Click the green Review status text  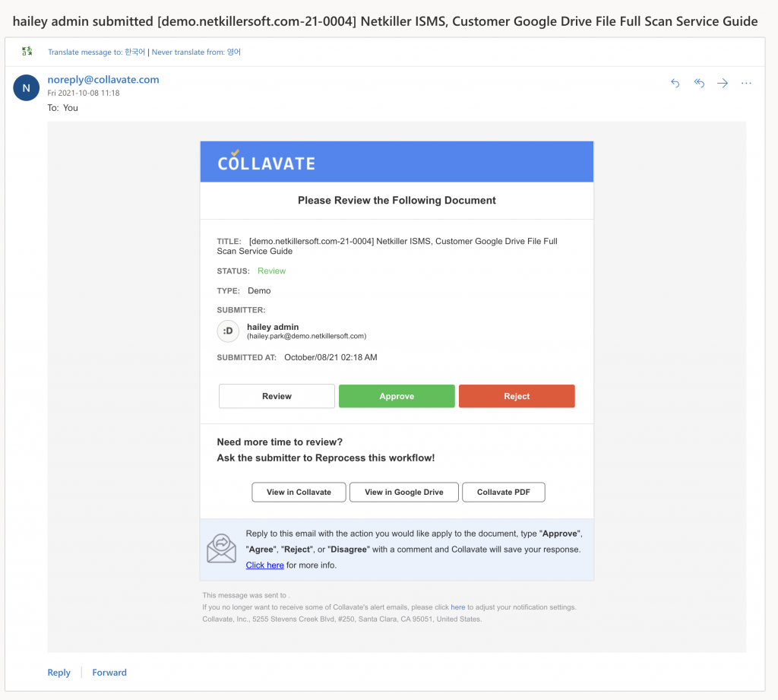coord(271,271)
